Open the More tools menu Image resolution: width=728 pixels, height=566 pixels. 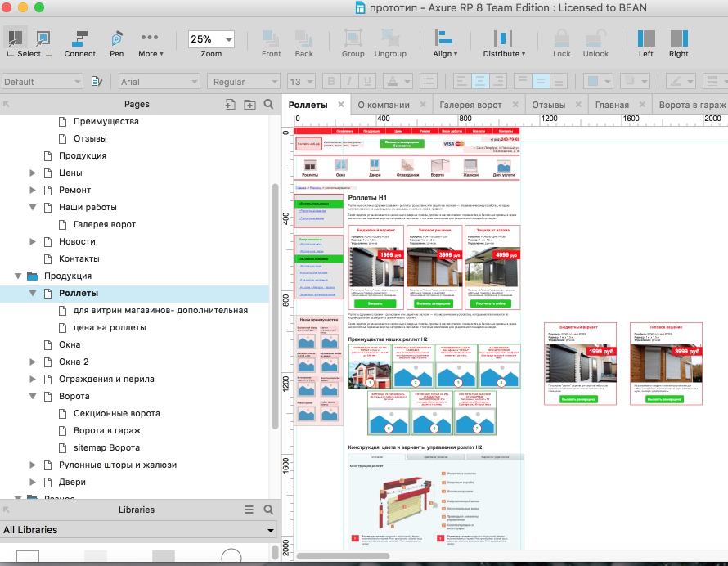(x=150, y=44)
